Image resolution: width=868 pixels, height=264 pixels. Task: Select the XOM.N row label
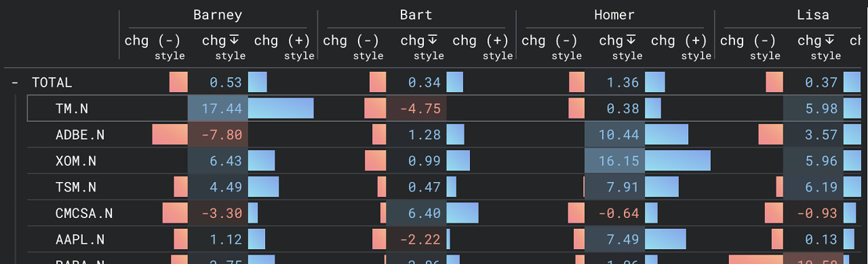76,161
